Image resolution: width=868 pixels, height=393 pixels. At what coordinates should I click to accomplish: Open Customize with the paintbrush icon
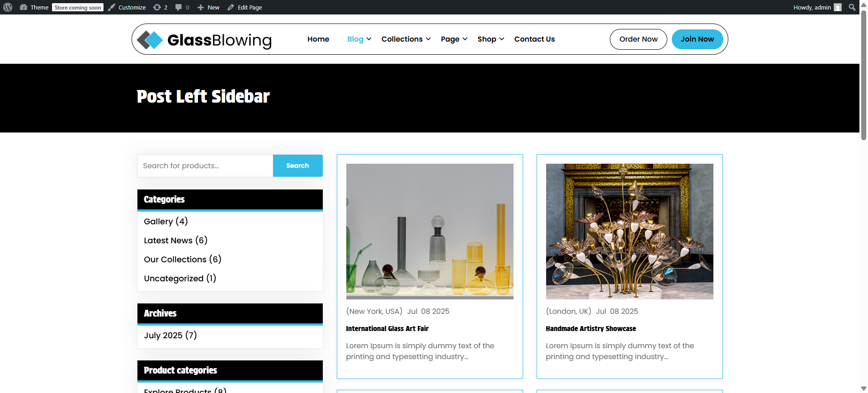tap(127, 7)
